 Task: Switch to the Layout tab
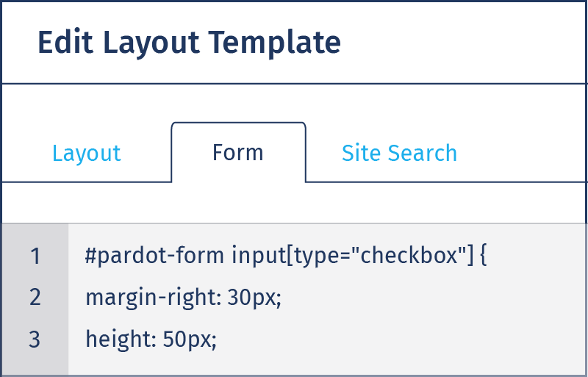87,153
